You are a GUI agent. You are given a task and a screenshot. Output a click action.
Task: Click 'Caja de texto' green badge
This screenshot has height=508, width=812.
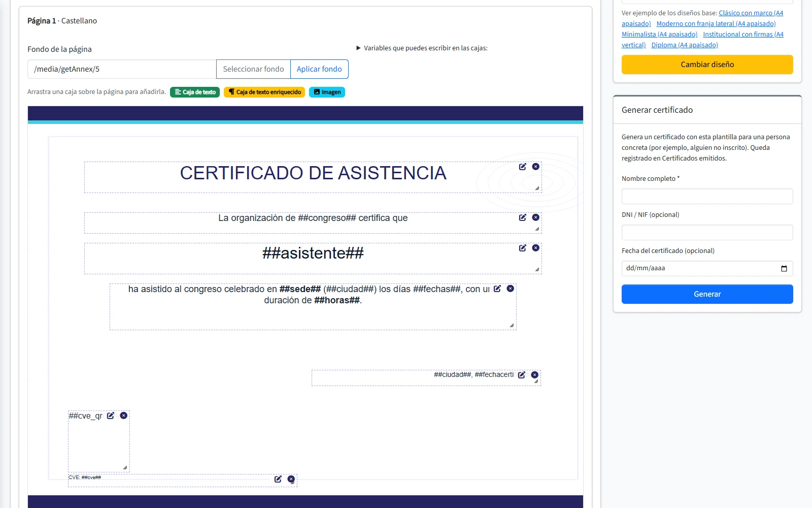(x=195, y=92)
